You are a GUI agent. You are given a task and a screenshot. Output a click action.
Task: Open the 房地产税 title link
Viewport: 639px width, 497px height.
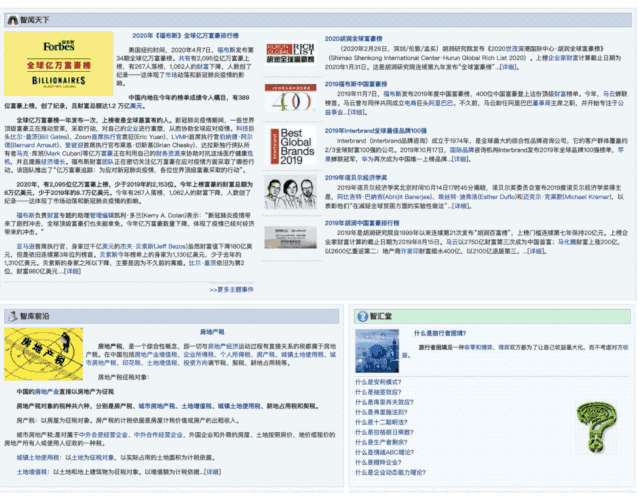pos(212,332)
